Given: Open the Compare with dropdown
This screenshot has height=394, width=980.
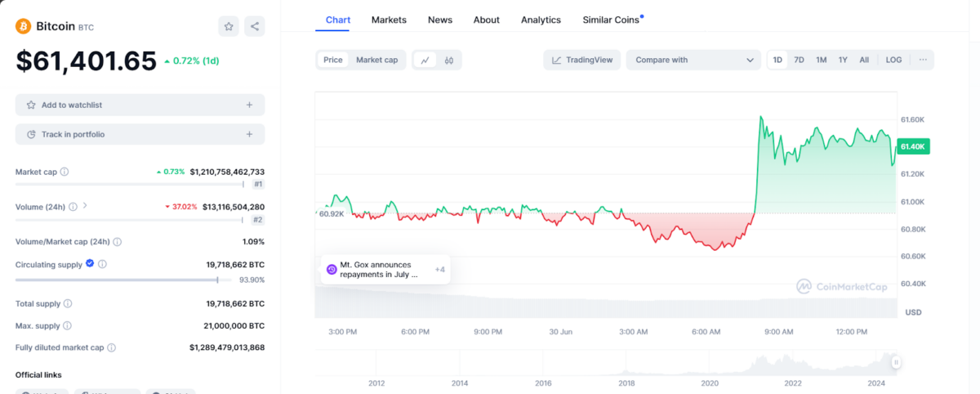Looking at the screenshot, I should click(693, 60).
